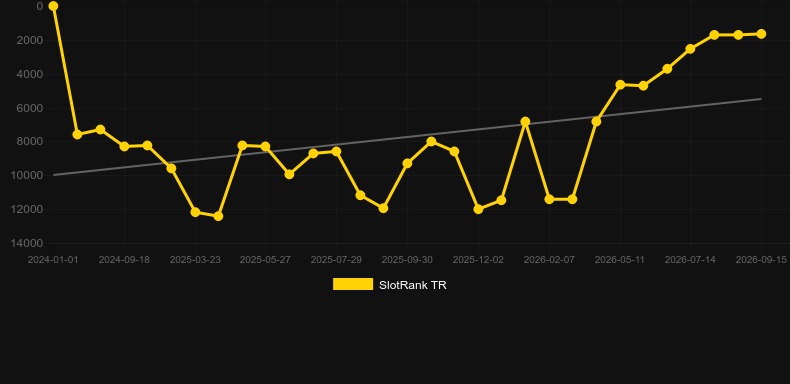The image size is (790, 384).
Task: Click the data point above 2026-02-07
Action: (x=549, y=199)
